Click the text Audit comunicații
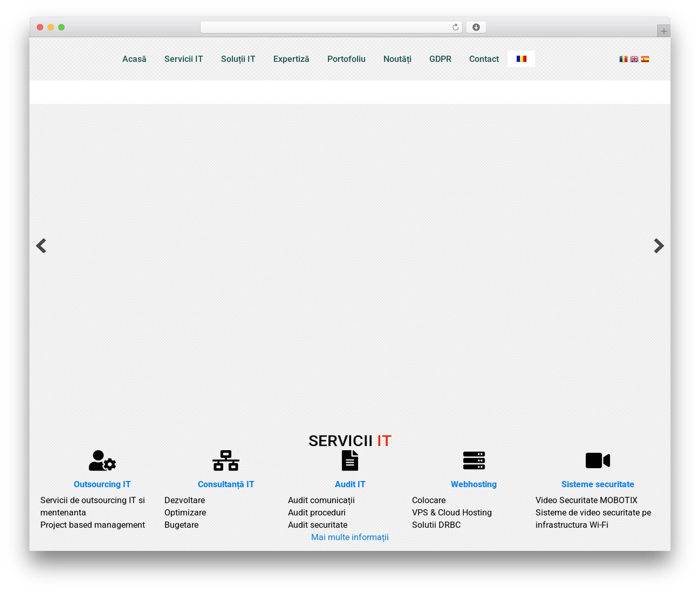700x593 pixels. coord(322,500)
